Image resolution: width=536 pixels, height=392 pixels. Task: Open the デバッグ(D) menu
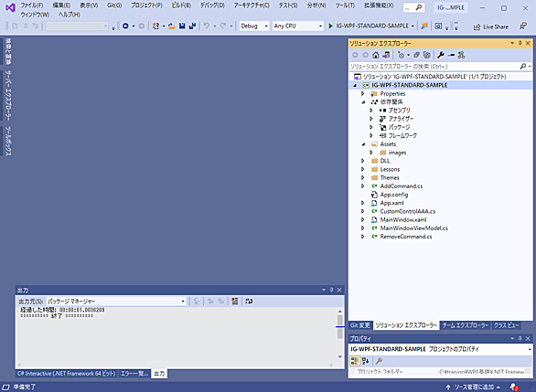tap(212, 5)
